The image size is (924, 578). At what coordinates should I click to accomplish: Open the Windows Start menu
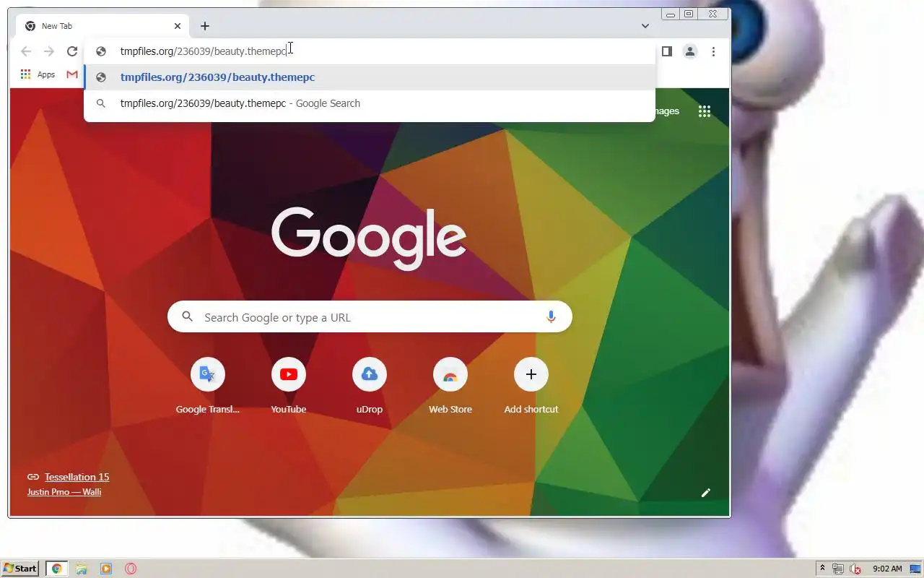coord(20,569)
